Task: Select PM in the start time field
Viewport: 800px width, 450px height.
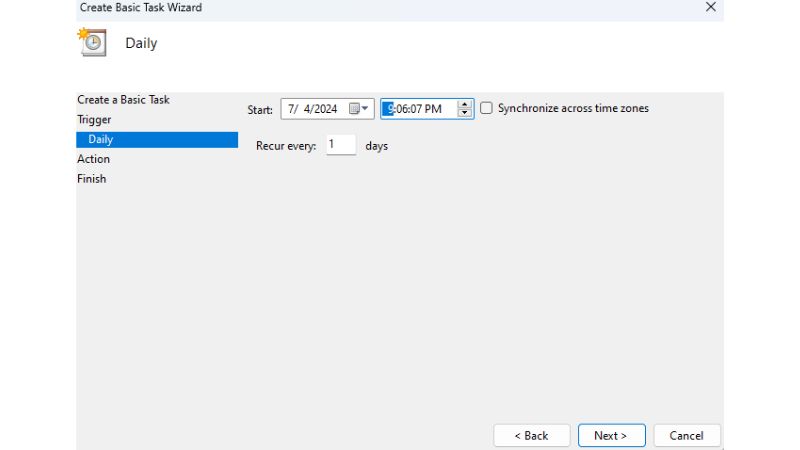Action: (433, 109)
